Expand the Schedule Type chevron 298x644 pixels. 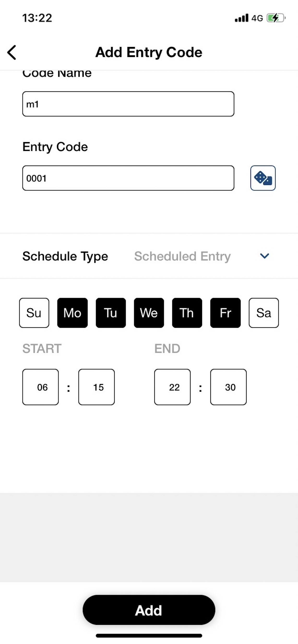point(264,256)
